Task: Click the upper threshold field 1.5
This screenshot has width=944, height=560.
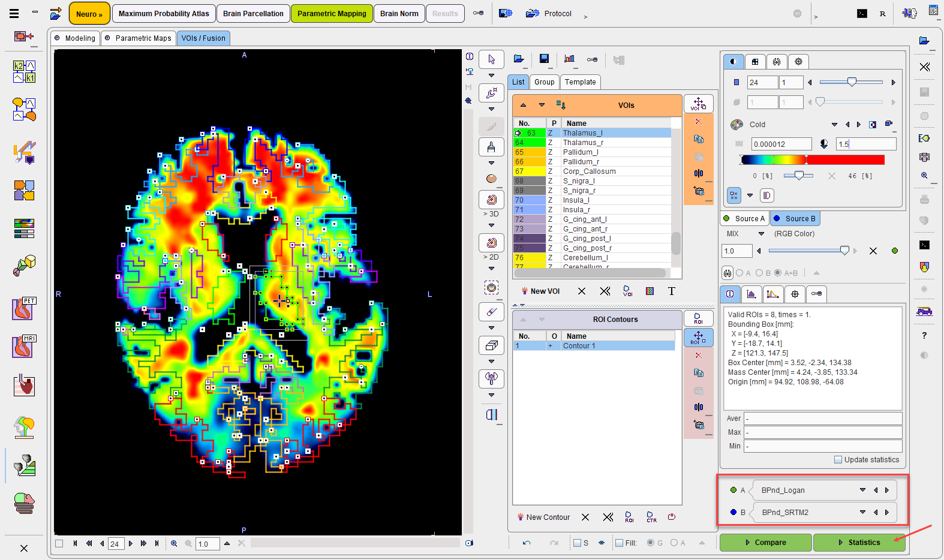Action: coord(866,144)
